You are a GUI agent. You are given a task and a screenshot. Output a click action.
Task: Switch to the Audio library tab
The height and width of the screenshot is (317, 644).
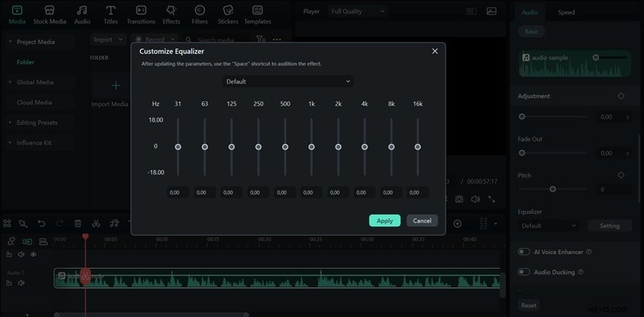point(82,15)
